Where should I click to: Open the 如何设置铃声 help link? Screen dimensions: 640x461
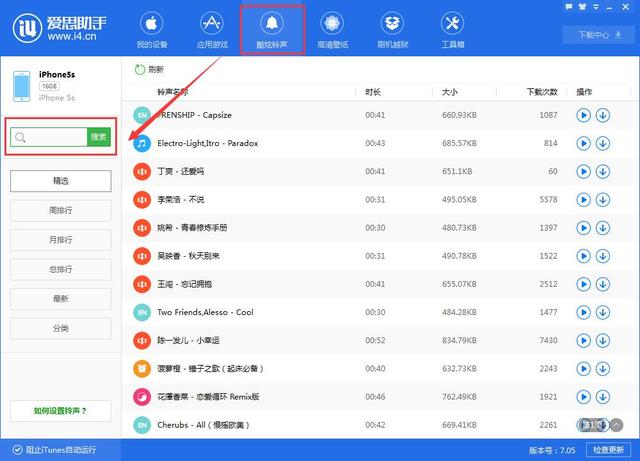pyautogui.click(x=61, y=411)
